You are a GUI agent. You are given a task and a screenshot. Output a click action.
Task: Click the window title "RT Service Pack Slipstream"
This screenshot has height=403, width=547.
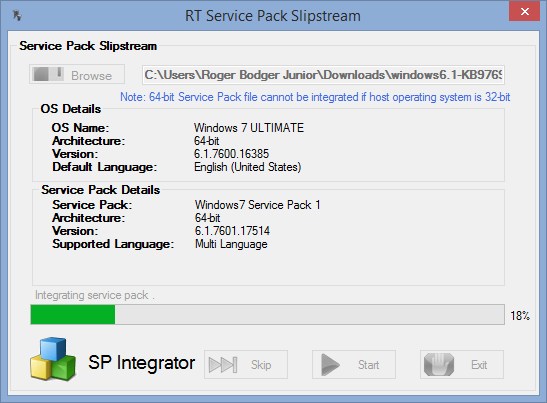tap(272, 16)
